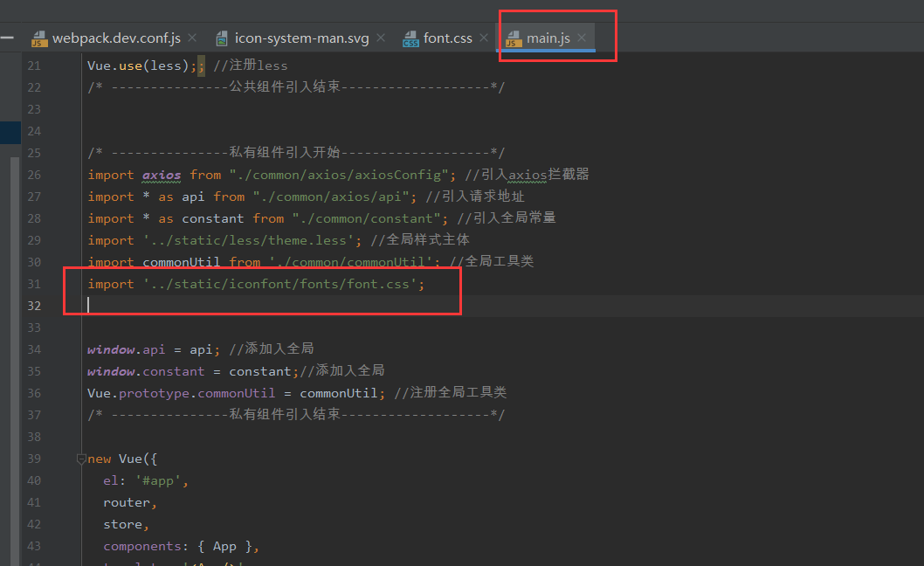The image size is (924, 566).
Task: Close the webpack.dev.conf.js tab
Action: point(192,38)
